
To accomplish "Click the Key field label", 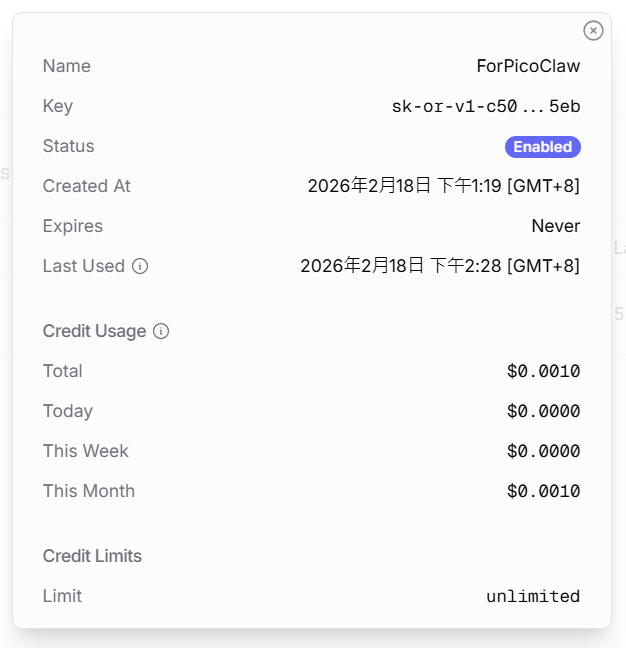I will (x=57, y=106).
